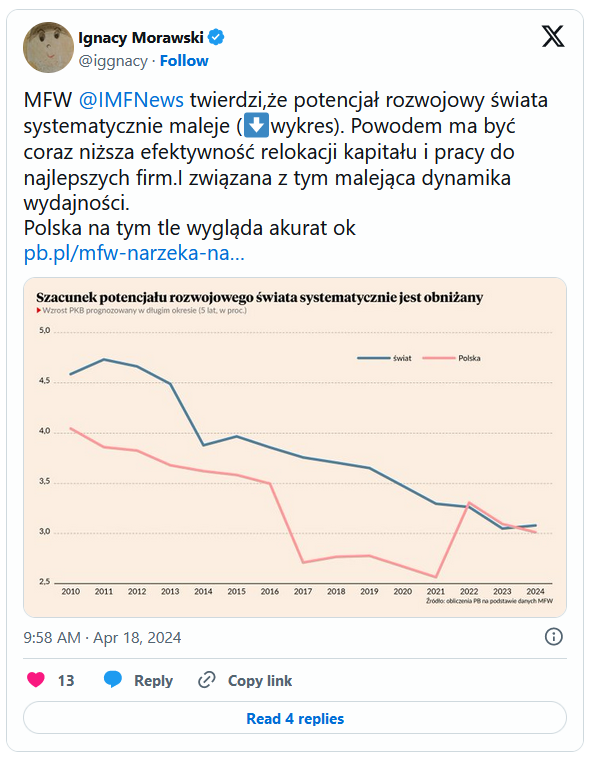
Task: Click the Read 4 replies button
Action: (x=295, y=718)
